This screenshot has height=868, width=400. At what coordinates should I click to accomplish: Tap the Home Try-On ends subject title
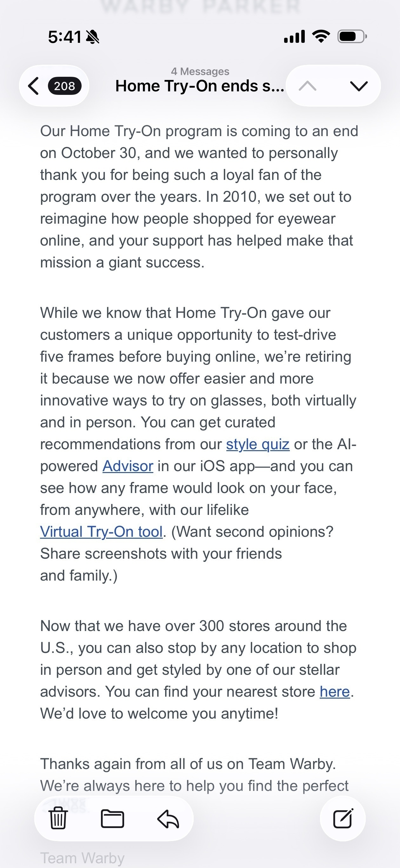pos(200,86)
